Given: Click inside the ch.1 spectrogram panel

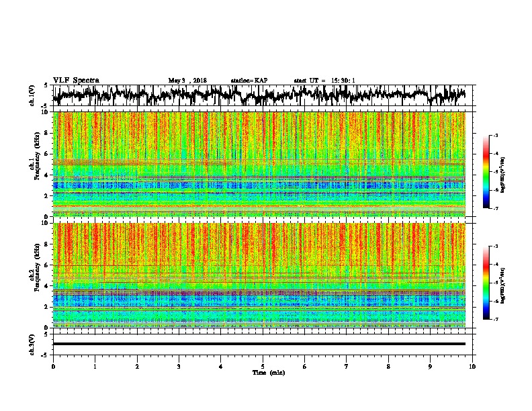Looking at the screenshot, I should coord(259,164).
